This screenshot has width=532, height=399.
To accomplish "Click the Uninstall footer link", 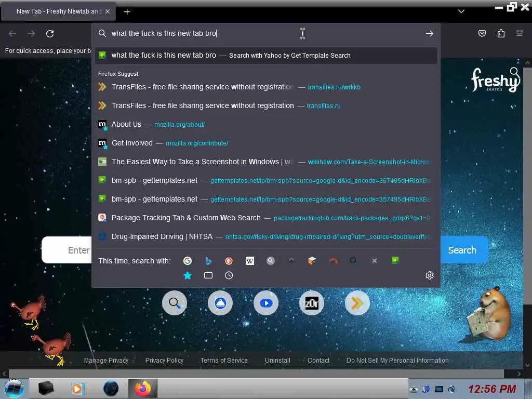I will coord(277,361).
